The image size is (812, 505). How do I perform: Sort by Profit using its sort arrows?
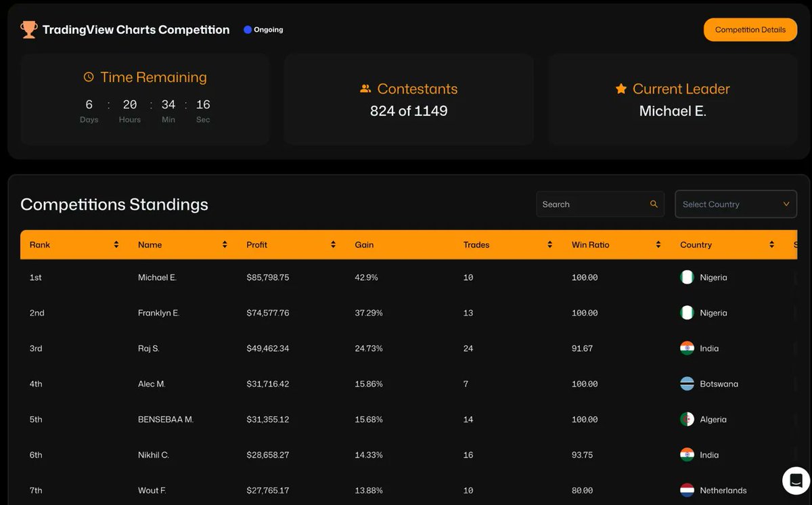click(x=333, y=244)
